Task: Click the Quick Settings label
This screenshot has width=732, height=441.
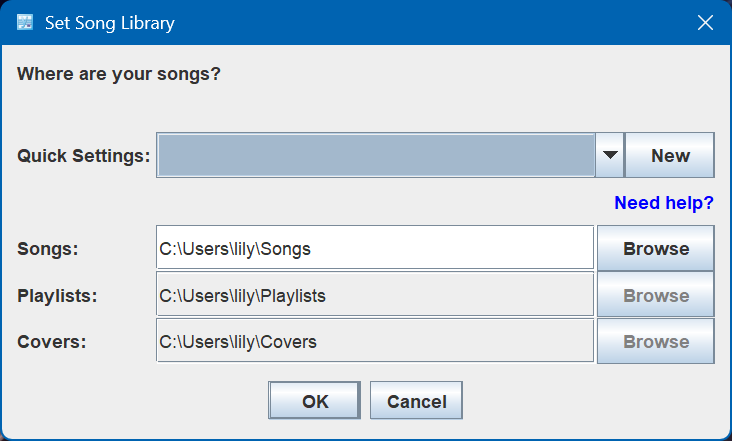Action: point(84,156)
